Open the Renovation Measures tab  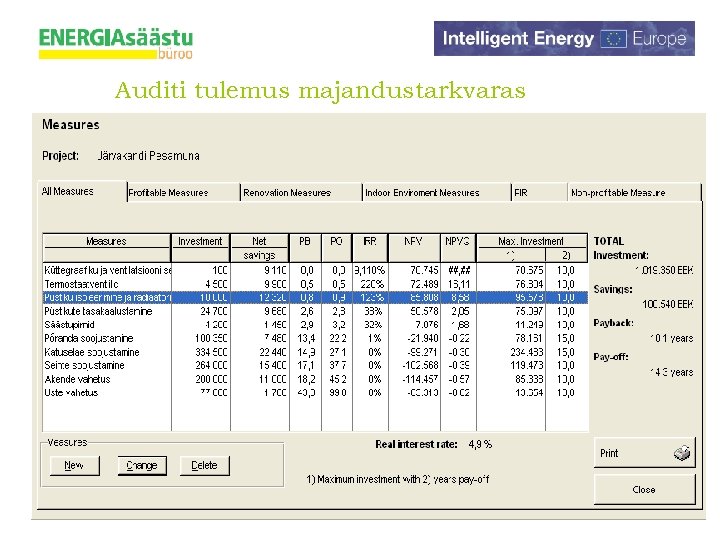(301, 192)
